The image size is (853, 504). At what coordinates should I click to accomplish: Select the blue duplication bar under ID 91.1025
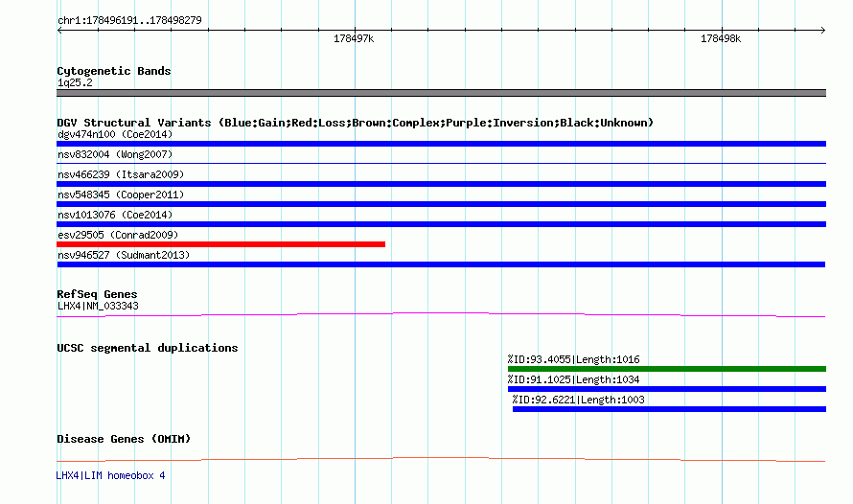click(x=667, y=389)
